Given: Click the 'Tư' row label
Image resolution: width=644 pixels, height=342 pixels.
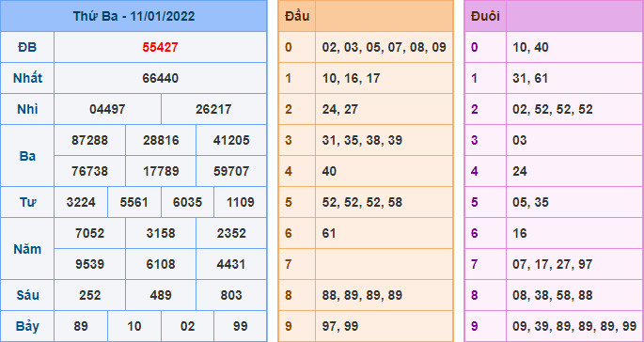Looking at the screenshot, I should coord(27,202).
